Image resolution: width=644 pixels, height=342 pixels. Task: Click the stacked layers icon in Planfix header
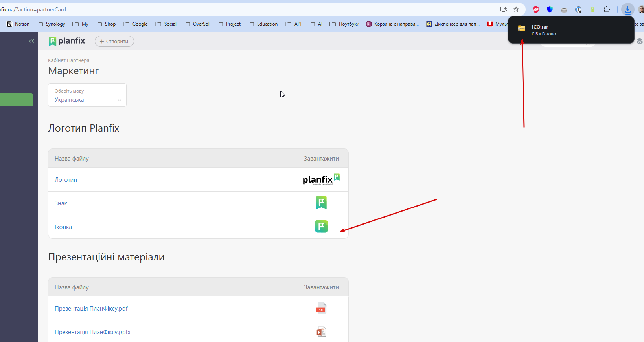640,41
